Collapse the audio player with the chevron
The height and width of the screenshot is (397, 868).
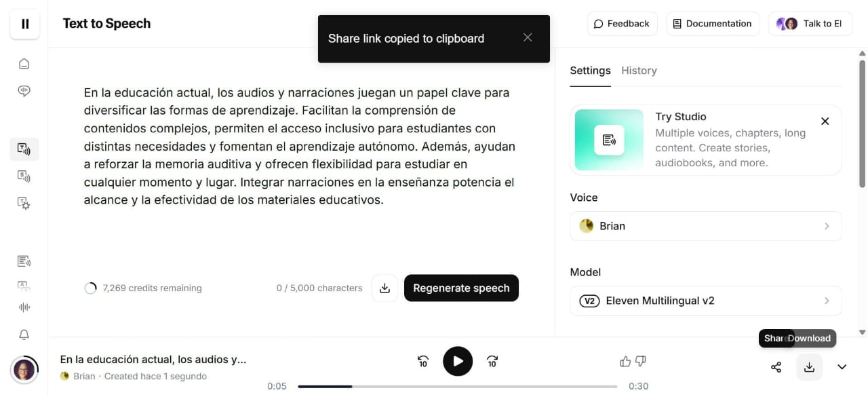(x=842, y=366)
